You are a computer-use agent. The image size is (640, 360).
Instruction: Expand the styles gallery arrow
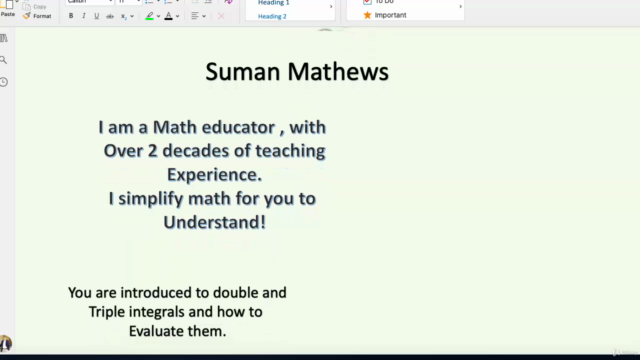click(331, 7)
